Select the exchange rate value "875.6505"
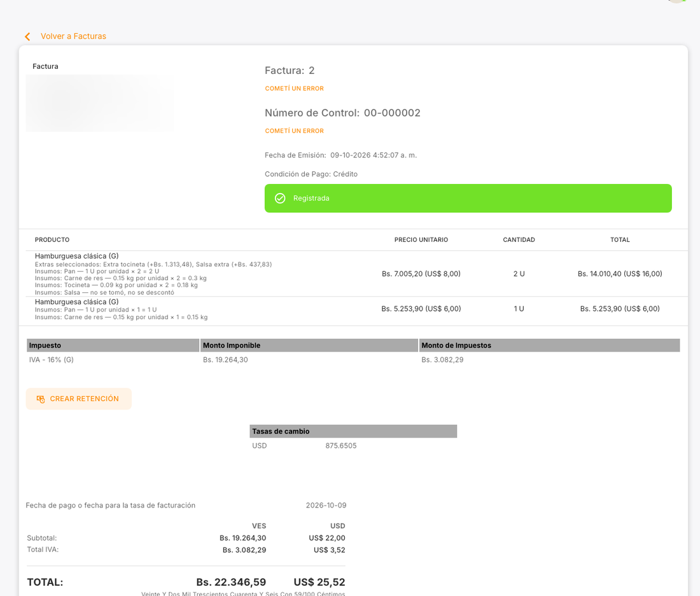 pos(341,446)
